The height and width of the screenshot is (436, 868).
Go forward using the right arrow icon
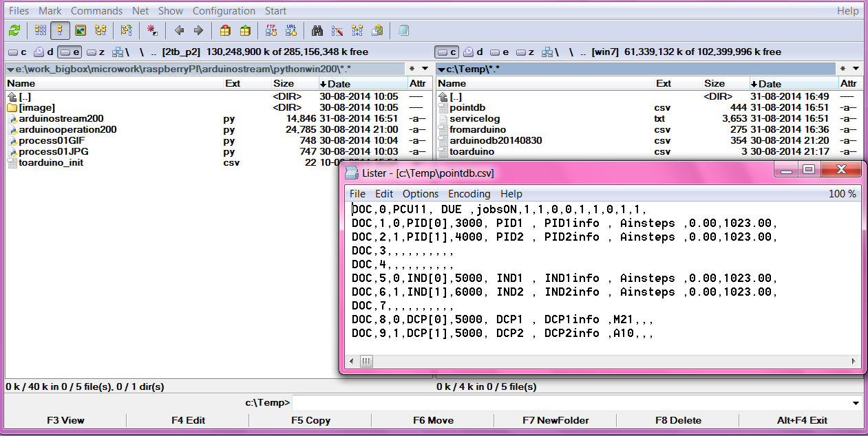pyautogui.click(x=198, y=30)
